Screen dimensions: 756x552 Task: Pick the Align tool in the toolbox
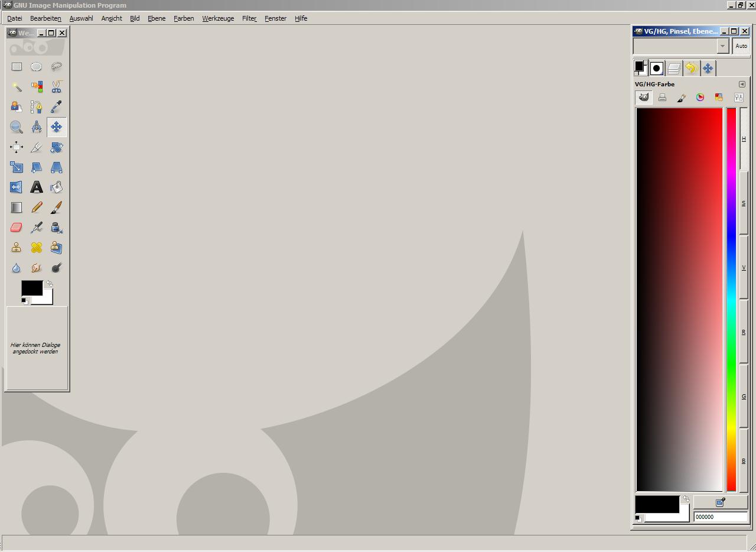point(17,147)
